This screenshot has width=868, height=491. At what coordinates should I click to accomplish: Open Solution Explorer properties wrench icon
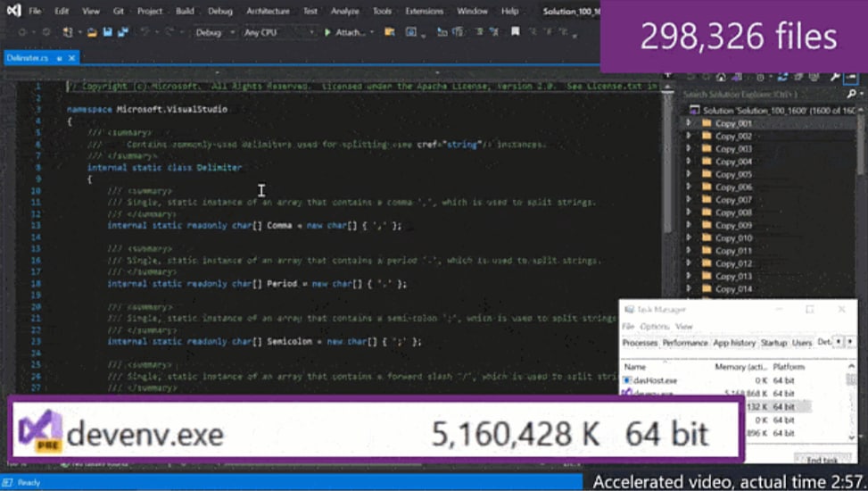point(835,77)
